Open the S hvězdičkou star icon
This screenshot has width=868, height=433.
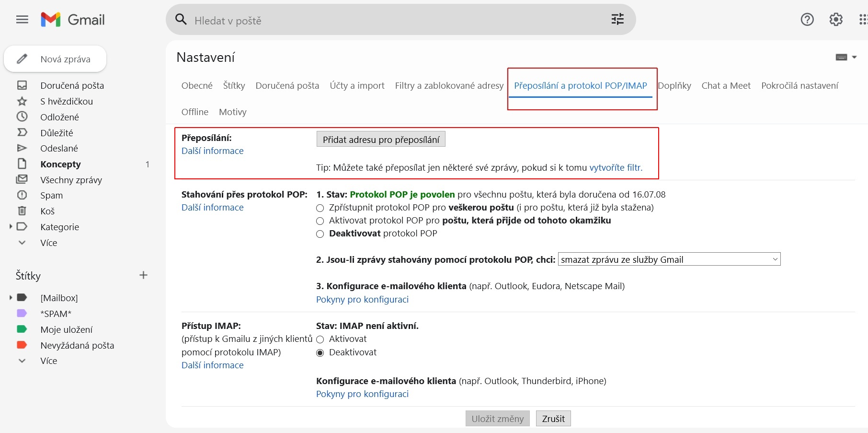22,101
